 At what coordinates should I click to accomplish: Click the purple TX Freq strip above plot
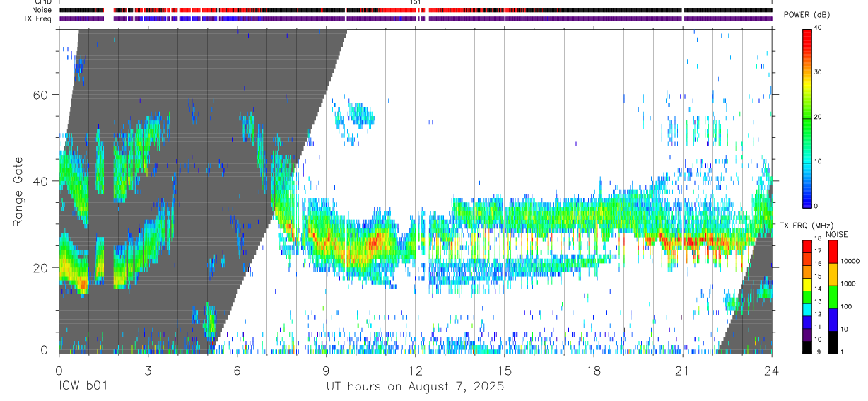pyautogui.click(x=416, y=18)
